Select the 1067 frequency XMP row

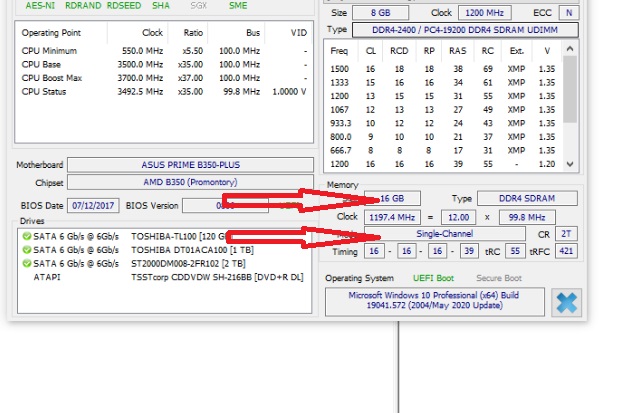click(x=443, y=110)
